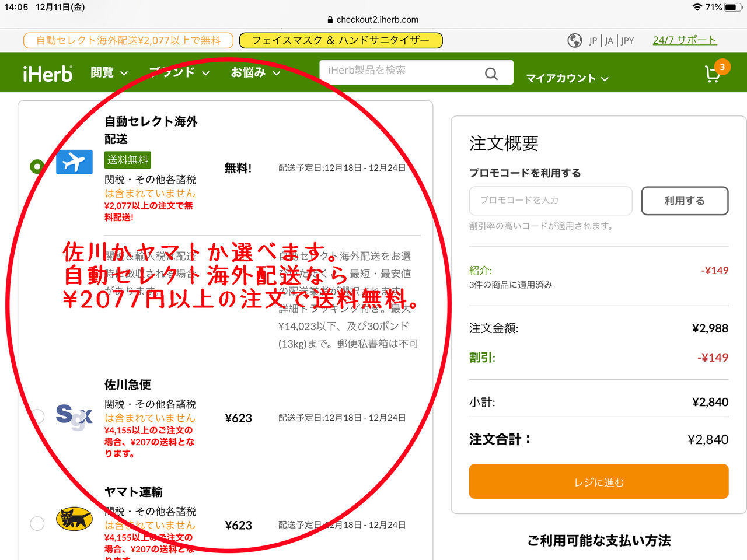The height and width of the screenshot is (560, 747).
Task: Click the 佐川急便 carrier name
Action: click(x=128, y=384)
